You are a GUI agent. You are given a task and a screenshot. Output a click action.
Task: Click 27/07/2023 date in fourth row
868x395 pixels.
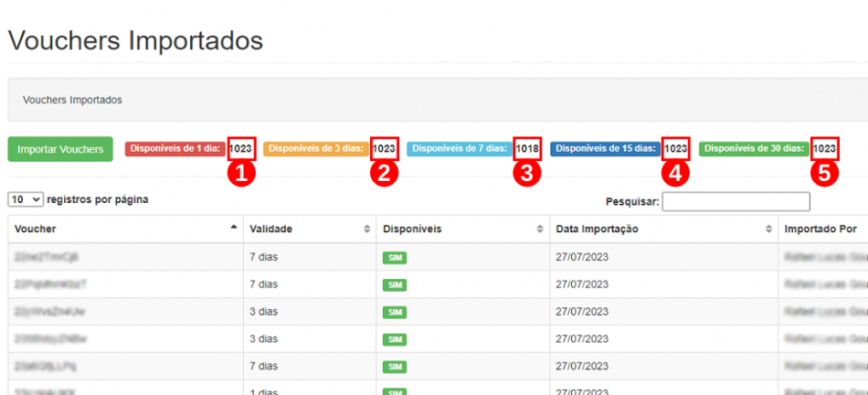582,338
